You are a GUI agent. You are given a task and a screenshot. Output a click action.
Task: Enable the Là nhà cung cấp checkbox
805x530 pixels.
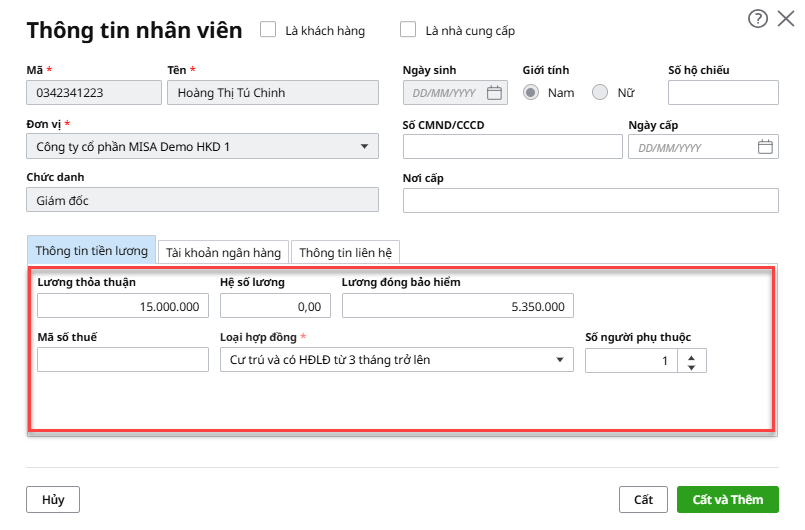click(408, 30)
